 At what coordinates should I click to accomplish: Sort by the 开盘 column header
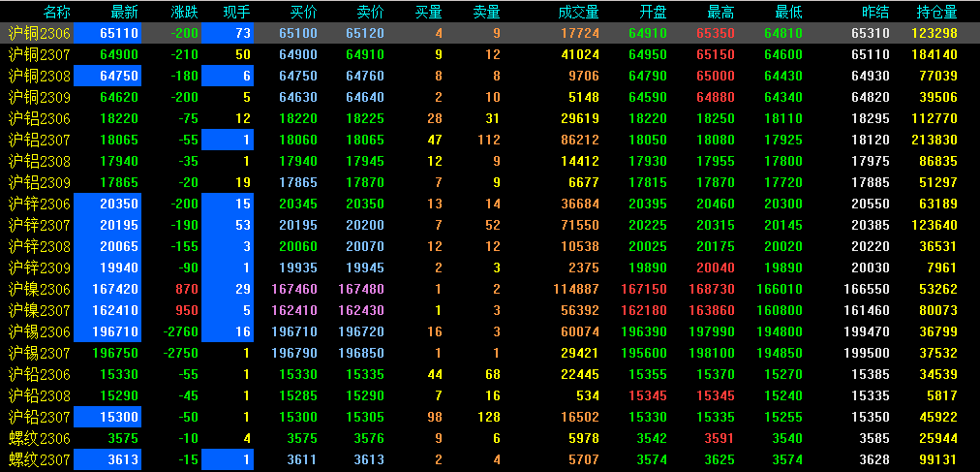tap(653, 12)
